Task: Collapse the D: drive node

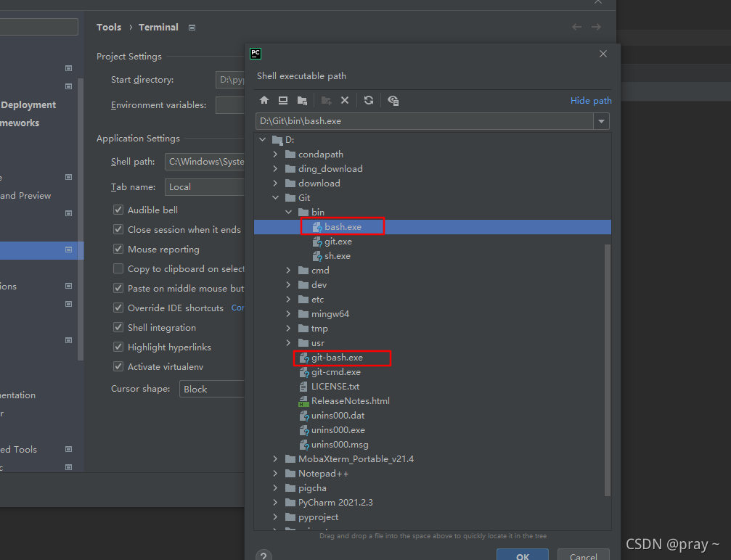Action: (x=263, y=139)
